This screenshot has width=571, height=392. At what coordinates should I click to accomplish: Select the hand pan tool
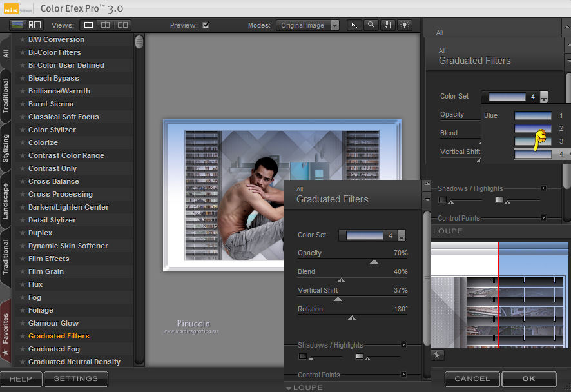pyautogui.click(x=387, y=25)
